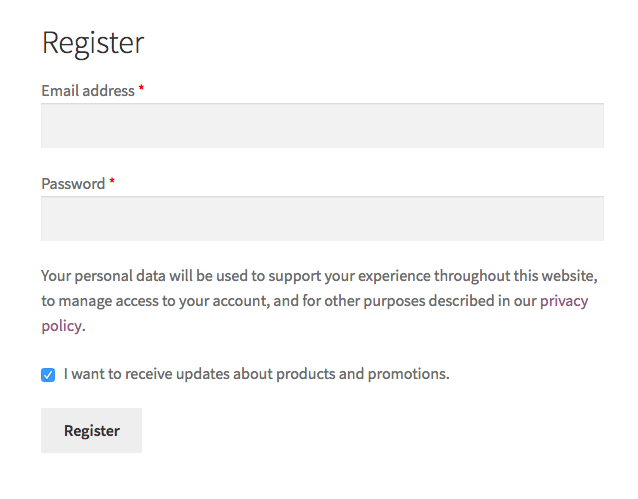Click 'Your personal data' notice paragraph
The image size is (638, 499).
(x=110, y=275)
